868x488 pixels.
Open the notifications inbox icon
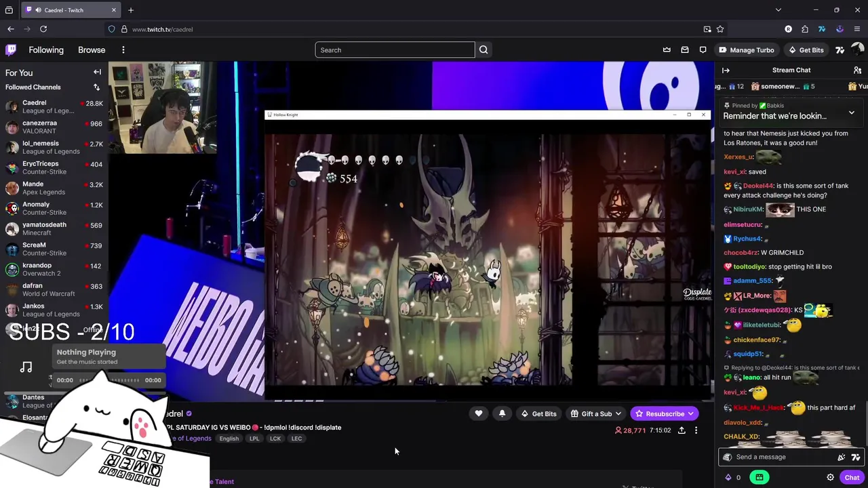[685, 49]
